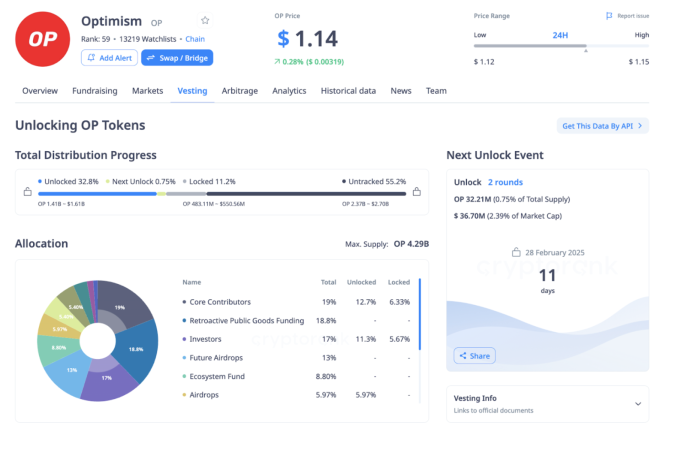Open the Chain link under Optimism
The height and width of the screenshot is (453, 681).
pos(195,39)
